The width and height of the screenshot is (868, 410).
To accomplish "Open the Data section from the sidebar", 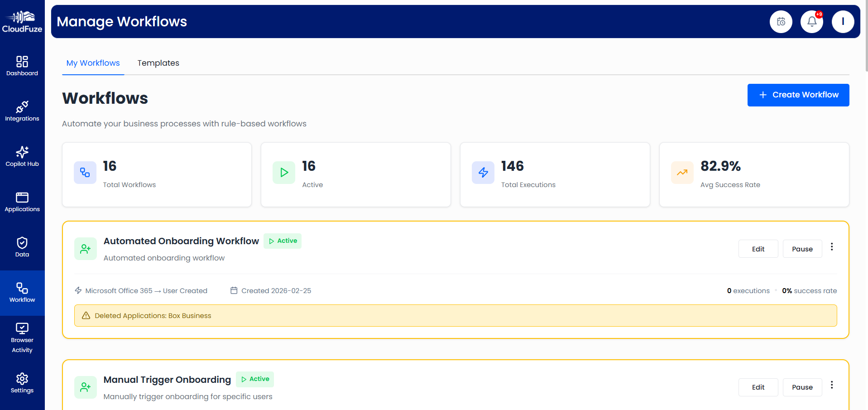I will click(x=22, y=246).
